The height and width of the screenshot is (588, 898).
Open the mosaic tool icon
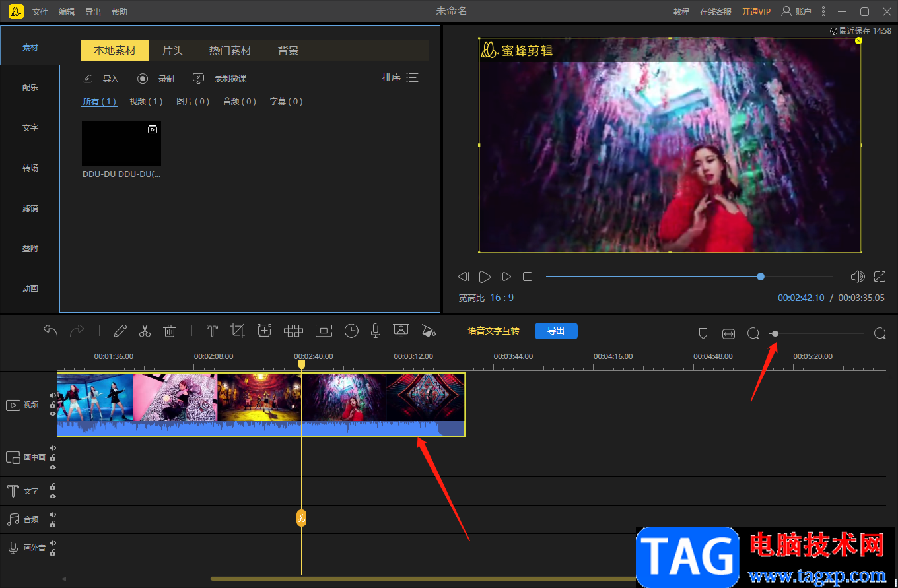[x=293, y=331]
